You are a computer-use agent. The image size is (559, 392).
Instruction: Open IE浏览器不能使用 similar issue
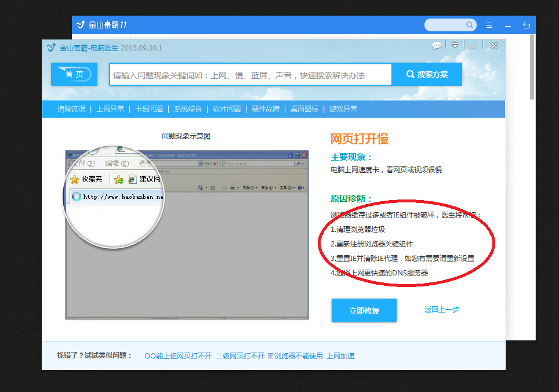pos(295,355)
